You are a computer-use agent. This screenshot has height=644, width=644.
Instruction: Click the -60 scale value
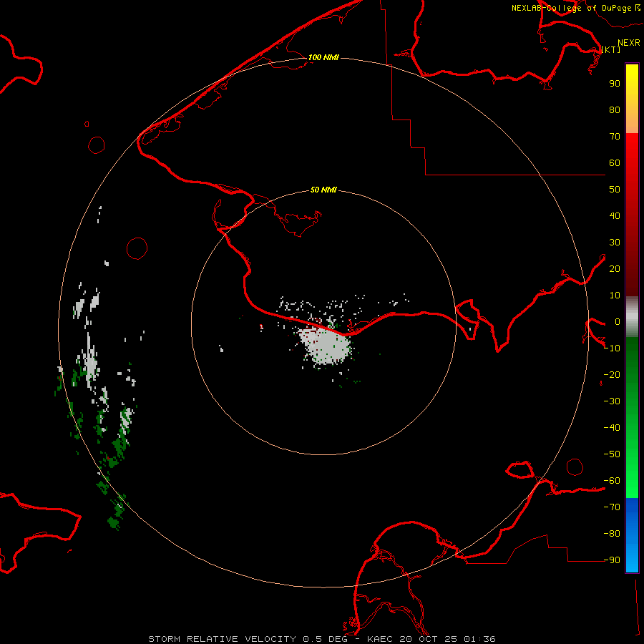click(x=612, y=481)
